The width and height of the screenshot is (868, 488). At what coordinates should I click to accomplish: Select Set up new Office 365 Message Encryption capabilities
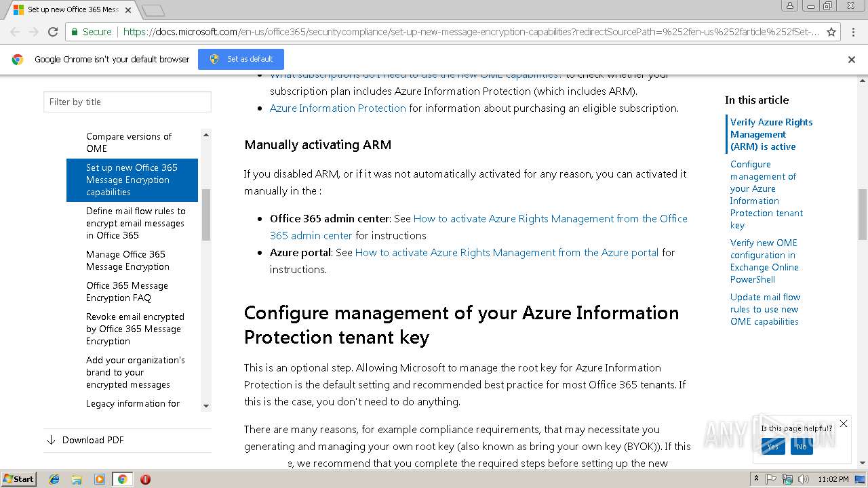(x=132, y=180)
